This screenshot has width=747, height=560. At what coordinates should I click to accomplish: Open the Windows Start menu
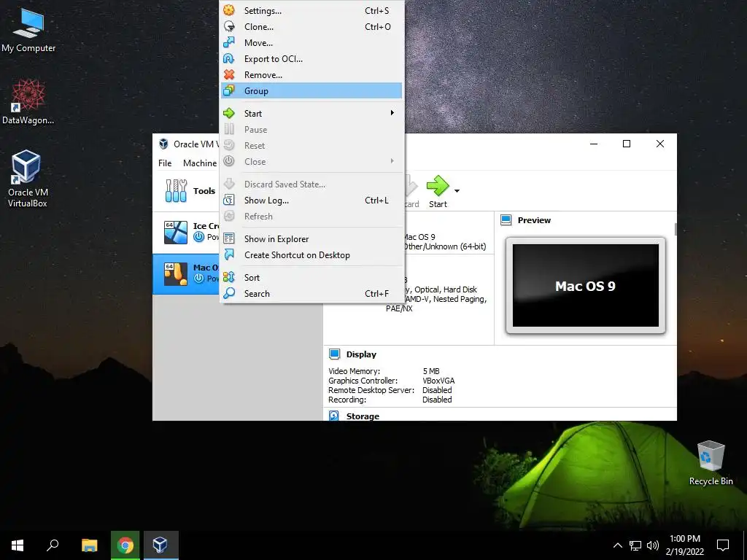pyautogui.click(x=18, y=545)
